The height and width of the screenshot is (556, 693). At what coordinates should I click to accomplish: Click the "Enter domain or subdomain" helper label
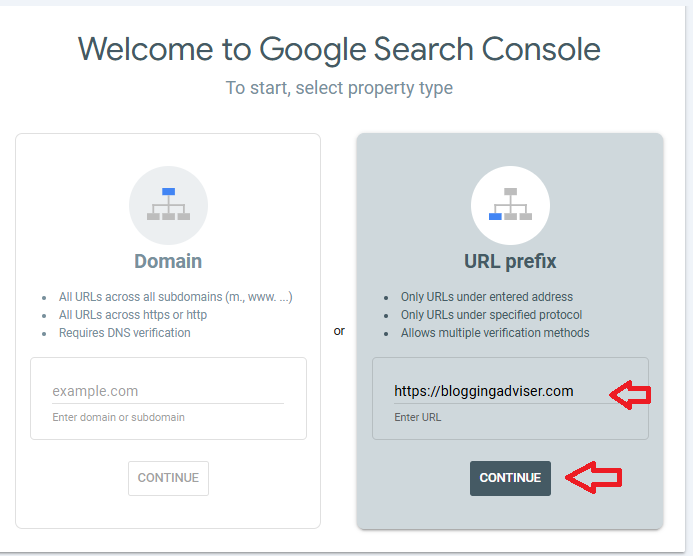tap(118, 417)
